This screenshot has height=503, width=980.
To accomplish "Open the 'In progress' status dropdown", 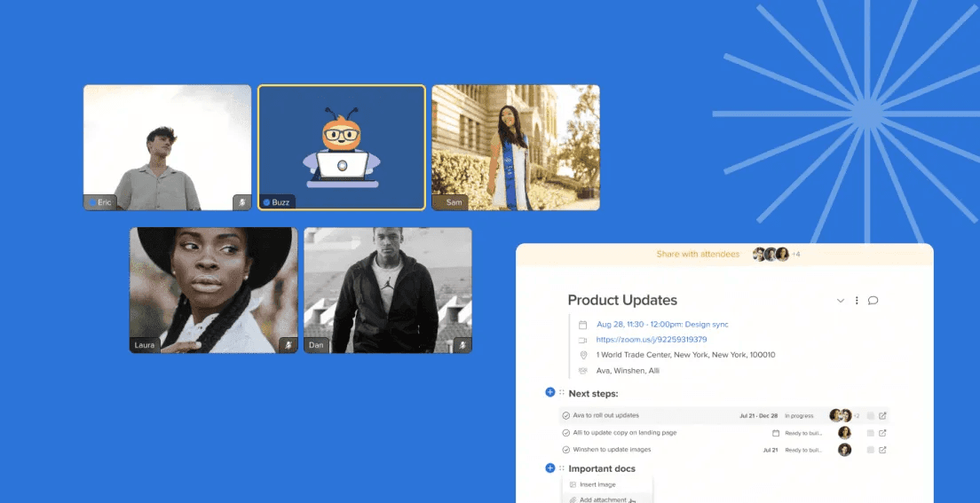I will pos(799,415).
